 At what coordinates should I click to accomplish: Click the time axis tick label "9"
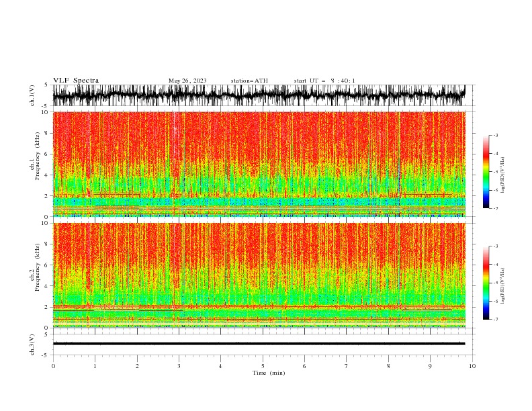[430, 366]
